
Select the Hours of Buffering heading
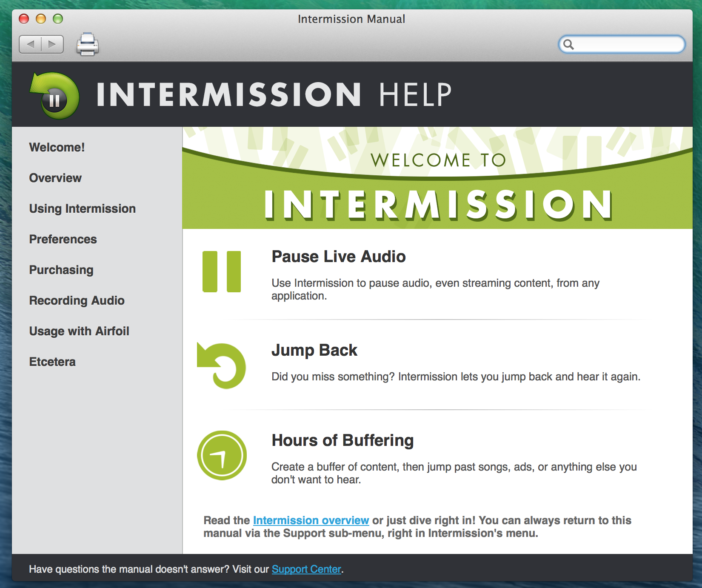342,440
